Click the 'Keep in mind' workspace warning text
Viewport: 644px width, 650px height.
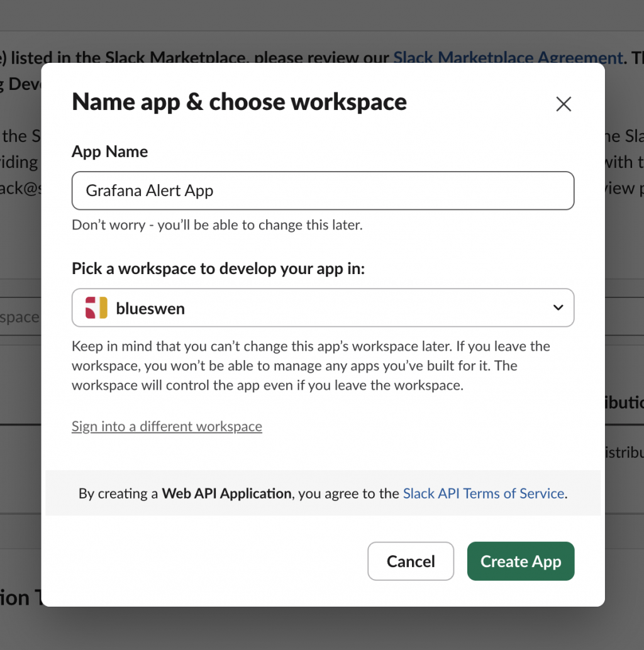tap(311, 366)
